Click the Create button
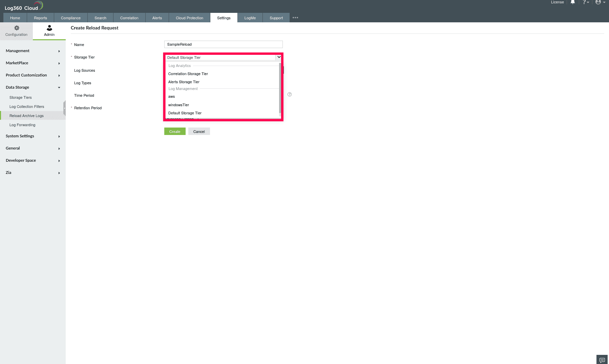Viewport: 609px width, 364px height. pyautogui.click(x=175, y=132)
